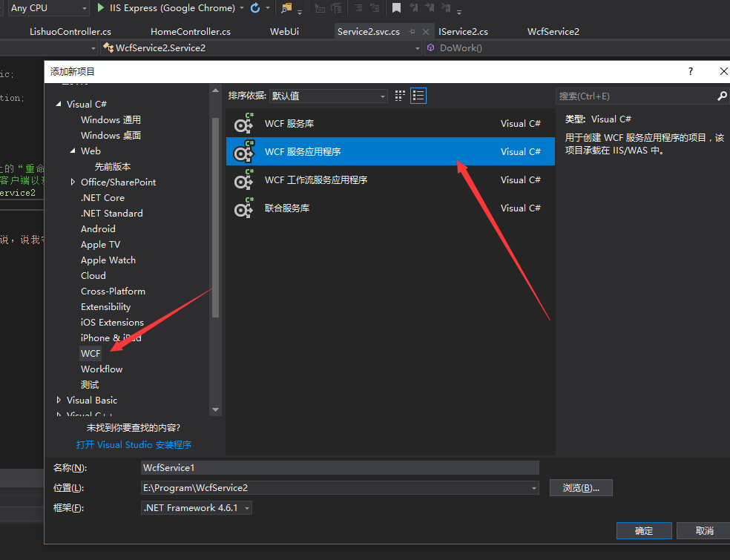Click the 联合服务库 template icon
The image size is (730, 560).
(x=243, y=208)
